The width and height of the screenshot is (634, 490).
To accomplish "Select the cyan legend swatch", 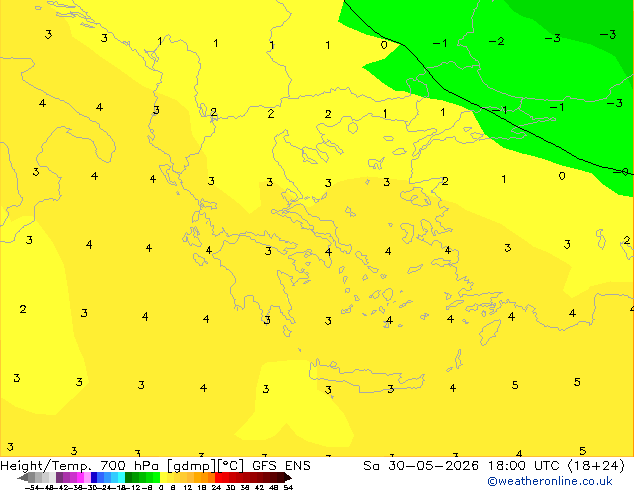I will (121, 478).
